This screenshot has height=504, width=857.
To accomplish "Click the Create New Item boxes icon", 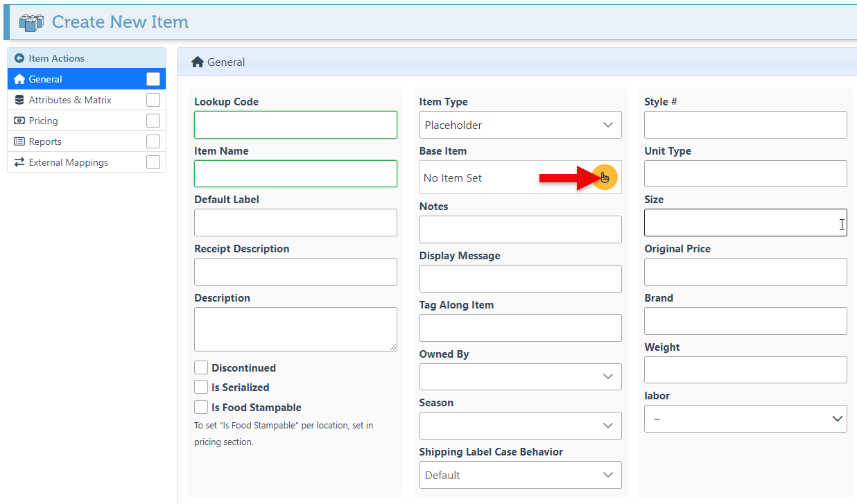I will click(31, 22).
